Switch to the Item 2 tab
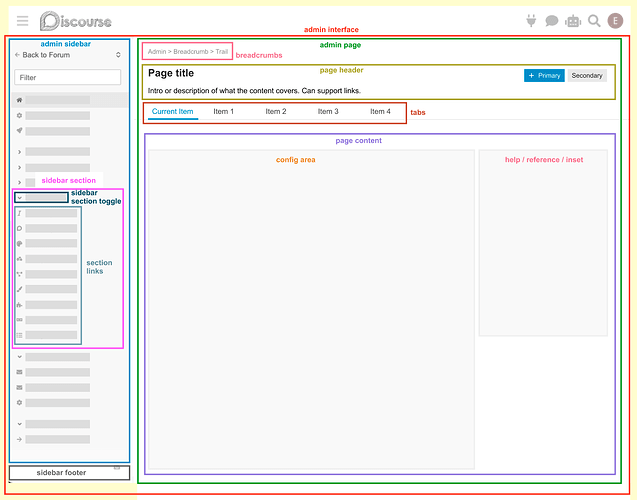 [276, 111]
